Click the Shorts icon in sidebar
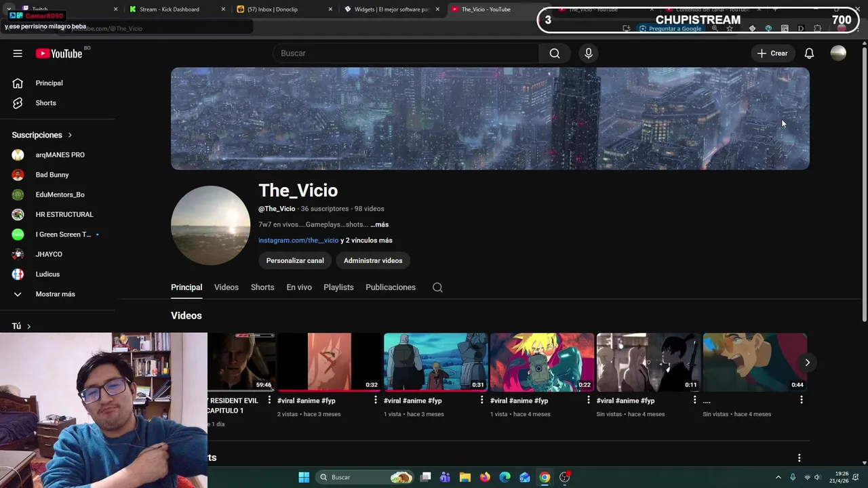Screen dimensions: 868x488 pyautogui.click(x=18, y=103)
